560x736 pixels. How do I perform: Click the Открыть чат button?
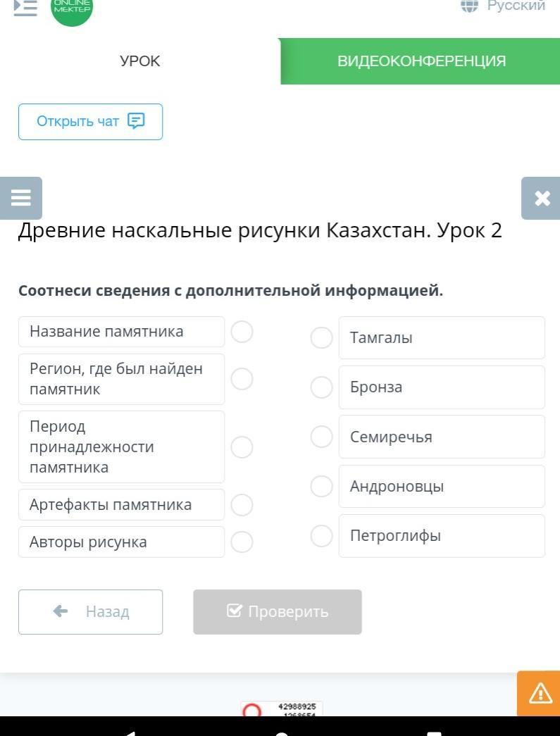click(90, 121)
